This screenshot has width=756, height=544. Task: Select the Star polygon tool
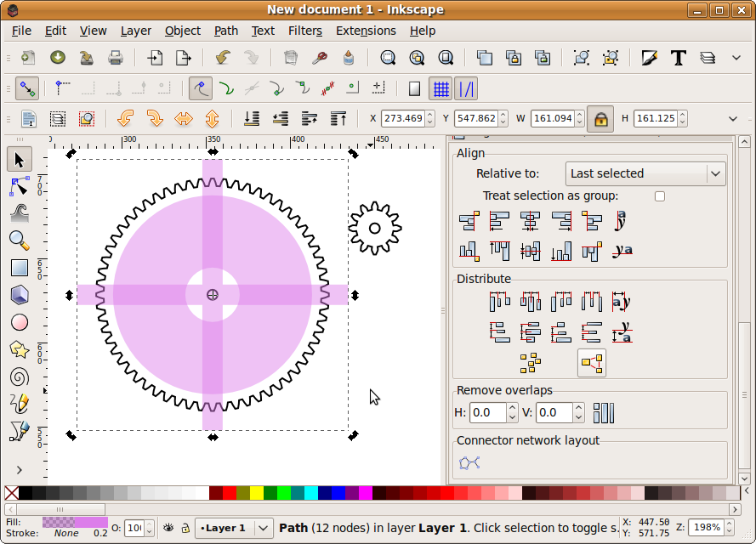point(20,350)
